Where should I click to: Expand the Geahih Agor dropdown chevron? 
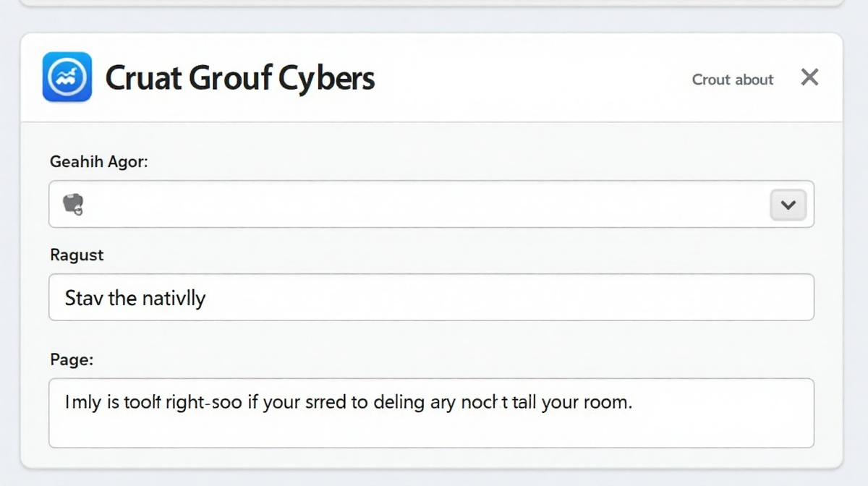pos(788,205)
